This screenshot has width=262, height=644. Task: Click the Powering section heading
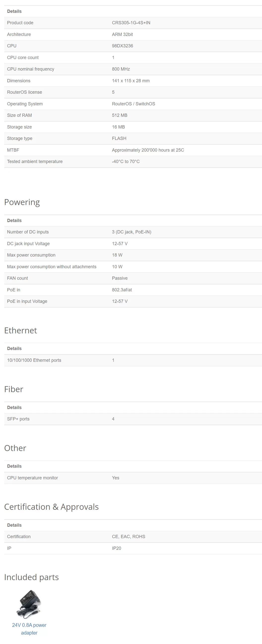click(22, 202)
